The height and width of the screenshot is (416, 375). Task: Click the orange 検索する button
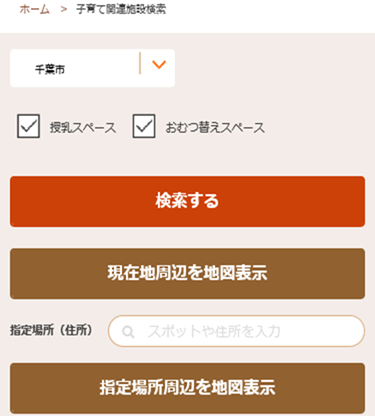[x=187, y=202]
